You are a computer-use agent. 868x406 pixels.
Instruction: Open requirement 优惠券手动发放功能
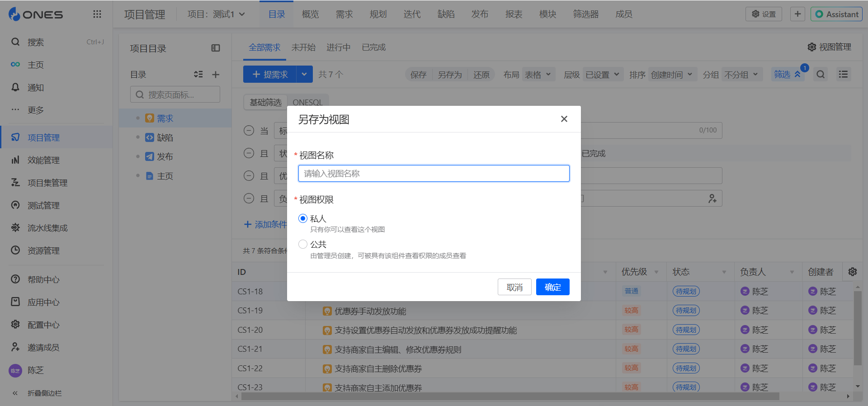point(370,311)
